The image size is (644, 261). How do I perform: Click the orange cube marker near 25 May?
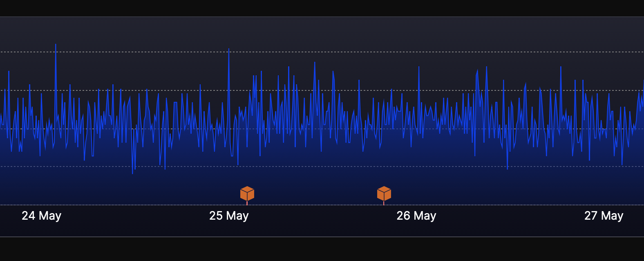click(247, 193)
